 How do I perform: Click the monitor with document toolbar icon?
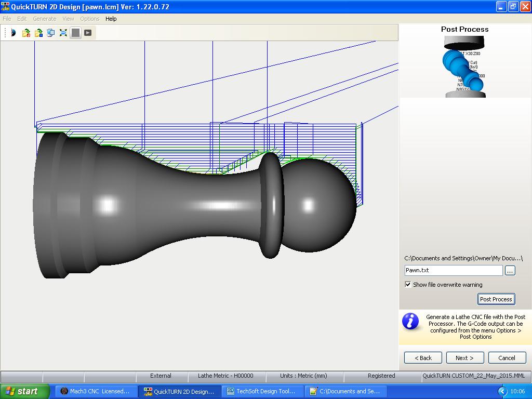coord(51,33)
